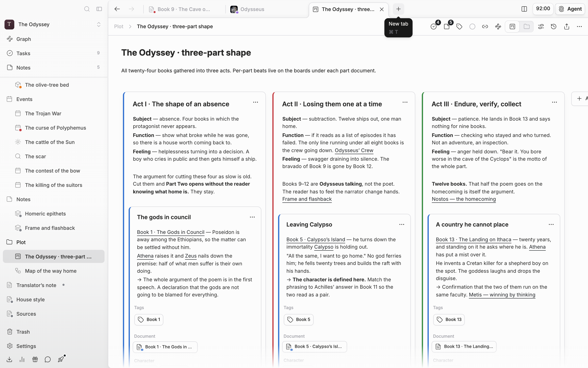Open The gods in council options
Screen dimensions: 588x368
[252, 217]
